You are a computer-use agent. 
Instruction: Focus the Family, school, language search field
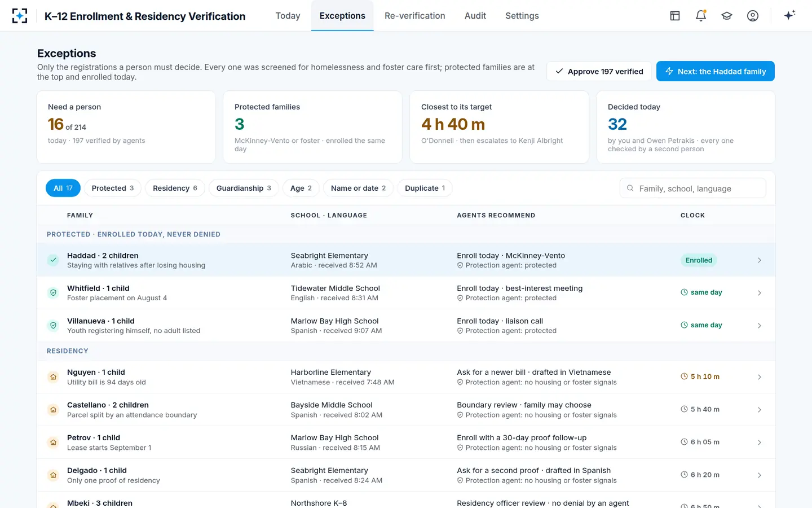(693, 189)
